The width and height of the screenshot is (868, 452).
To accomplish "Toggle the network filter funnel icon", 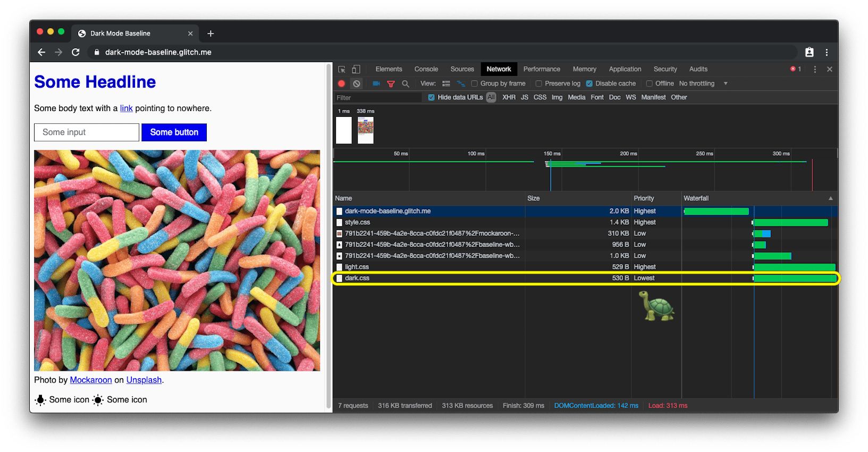I will 391,83.
